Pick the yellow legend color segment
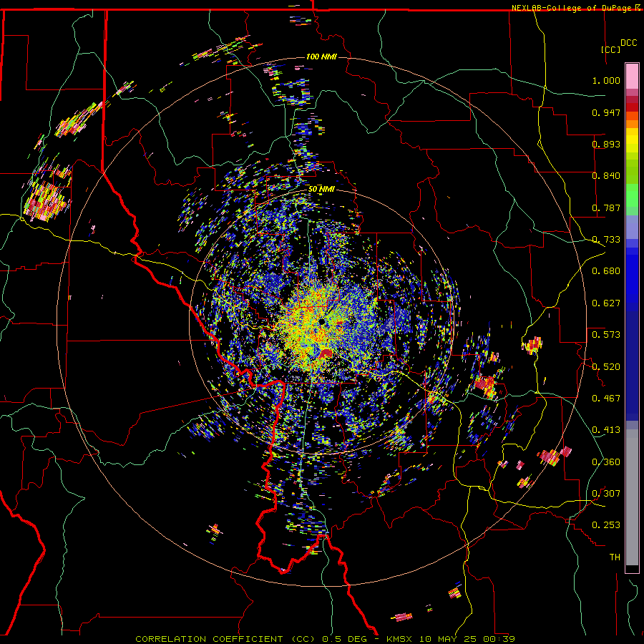Image resolution: width=644 pixels, height=644 pixels. 632,140
